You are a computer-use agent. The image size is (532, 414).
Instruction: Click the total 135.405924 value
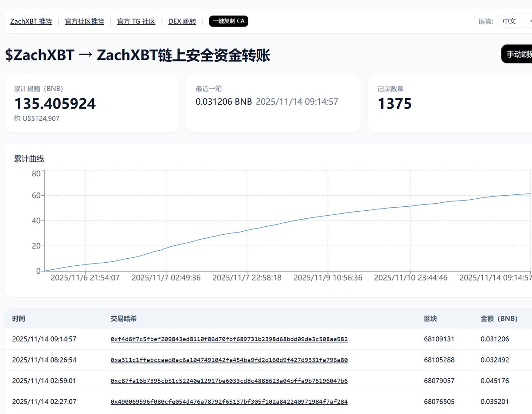pos(55,103)
